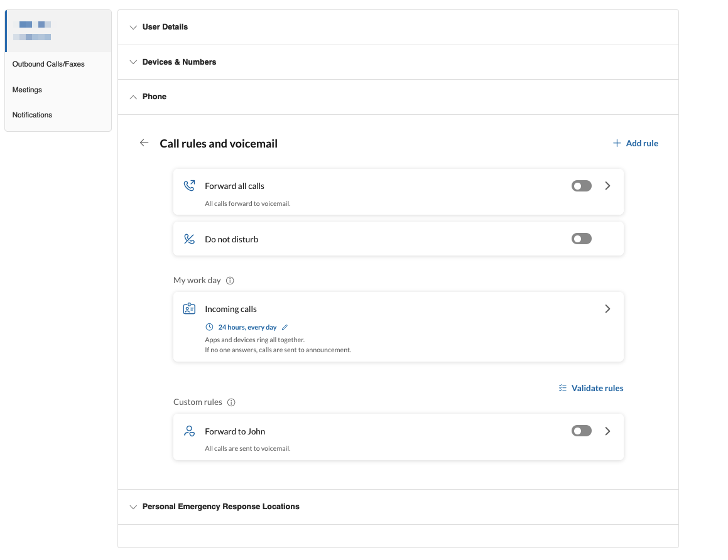Turn on the Do not disturb switch
This screenshot has width=728, height=560.
click(x=581, y=239)
